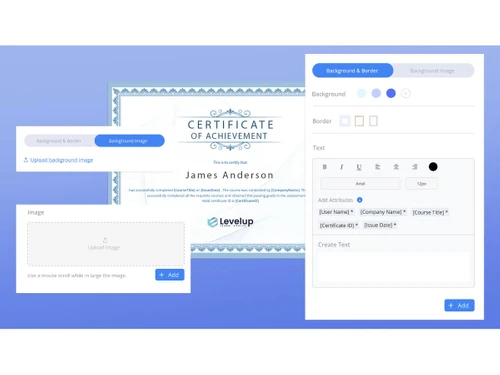Screen dimensions: 500x375
Task: Open Background & Border tab in left panel
Action: 59,141
